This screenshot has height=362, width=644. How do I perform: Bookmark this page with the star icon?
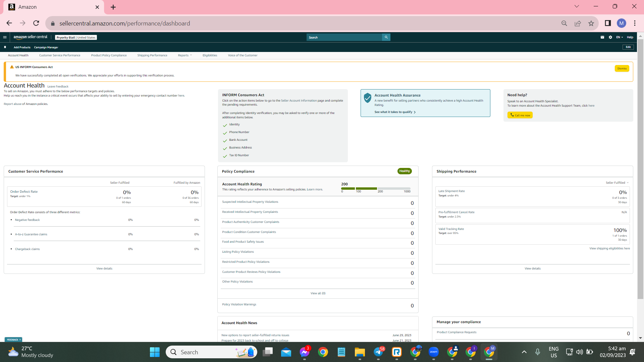pos(591,23)
